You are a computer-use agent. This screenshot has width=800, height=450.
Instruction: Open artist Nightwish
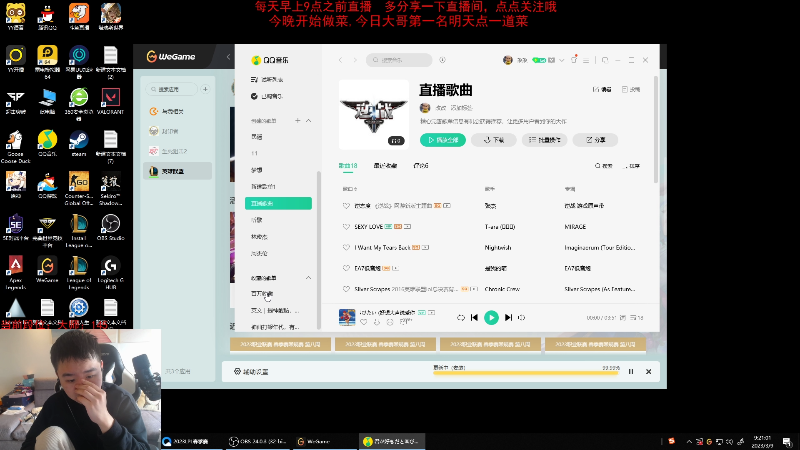pos(498,247)
